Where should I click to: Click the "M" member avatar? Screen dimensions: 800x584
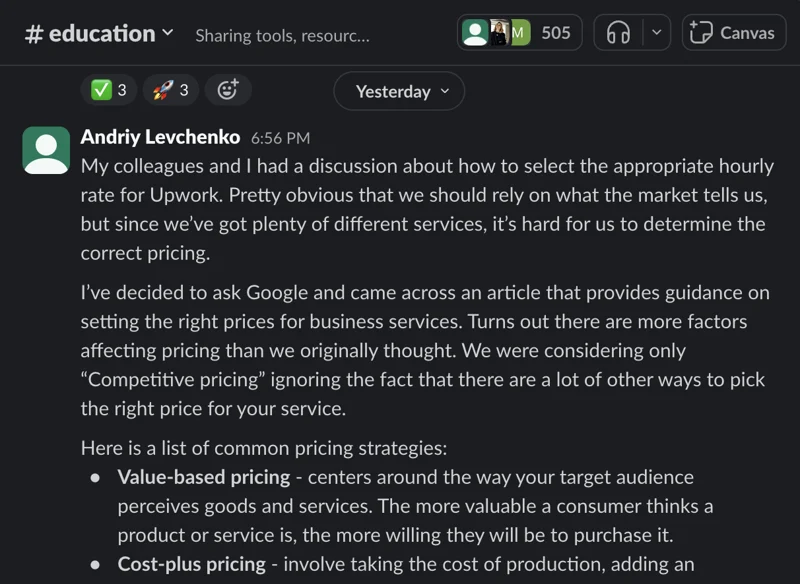(520, 33)
